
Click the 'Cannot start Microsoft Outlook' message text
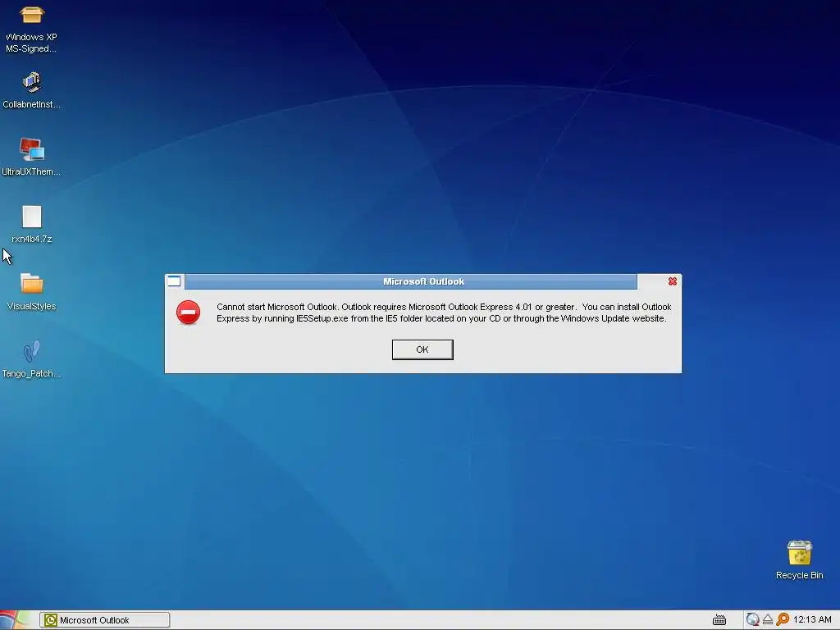pos(444,313)
